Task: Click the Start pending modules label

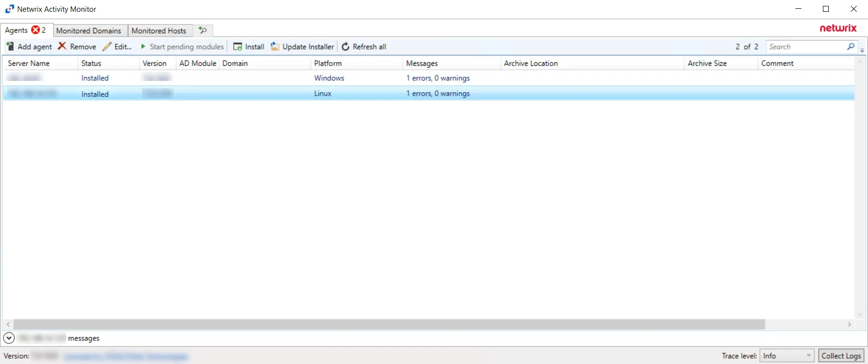Action: point(187,47)
